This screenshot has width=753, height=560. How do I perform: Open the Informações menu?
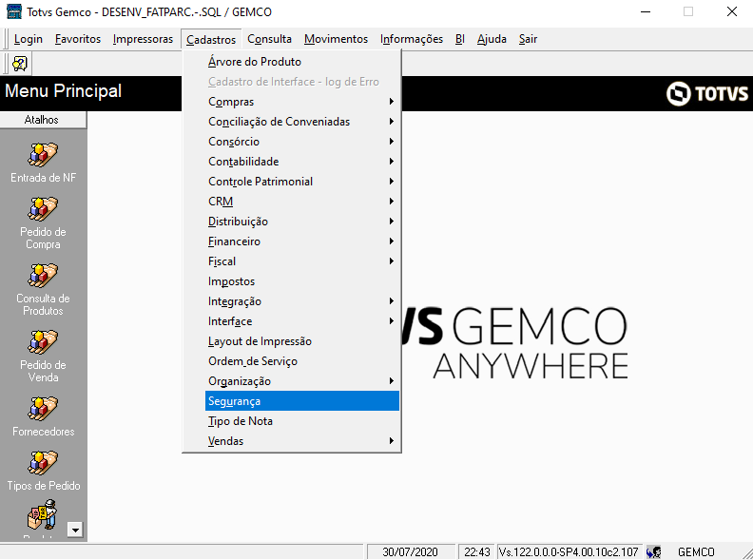(x=412, y=39)
